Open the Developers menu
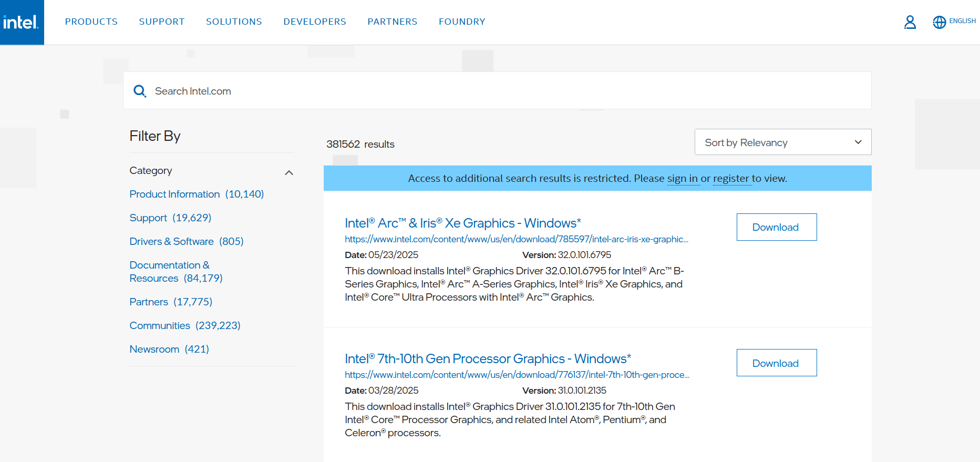Screen dimensions: 980x462 (x=315, y=22)
